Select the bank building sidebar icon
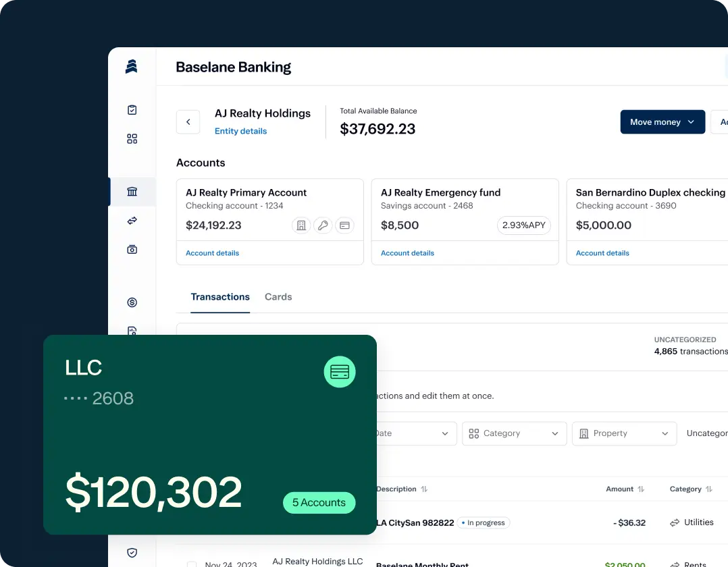Screen dimensions: 728x567 point(132,192)
